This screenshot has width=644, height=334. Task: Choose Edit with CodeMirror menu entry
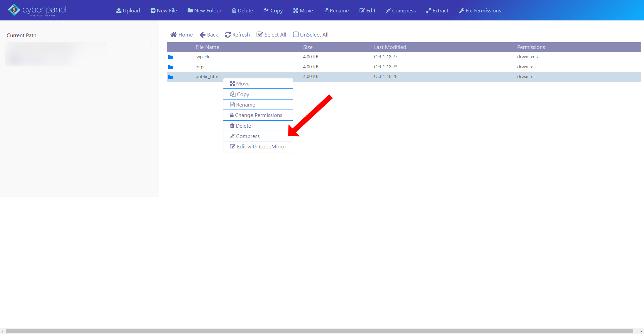point(261,146)
